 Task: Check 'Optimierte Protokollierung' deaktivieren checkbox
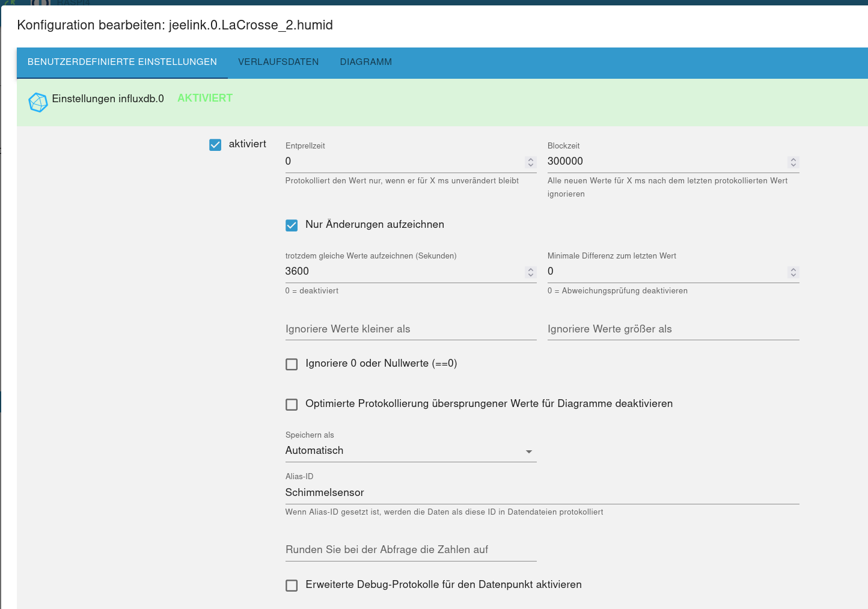(292, 405)
